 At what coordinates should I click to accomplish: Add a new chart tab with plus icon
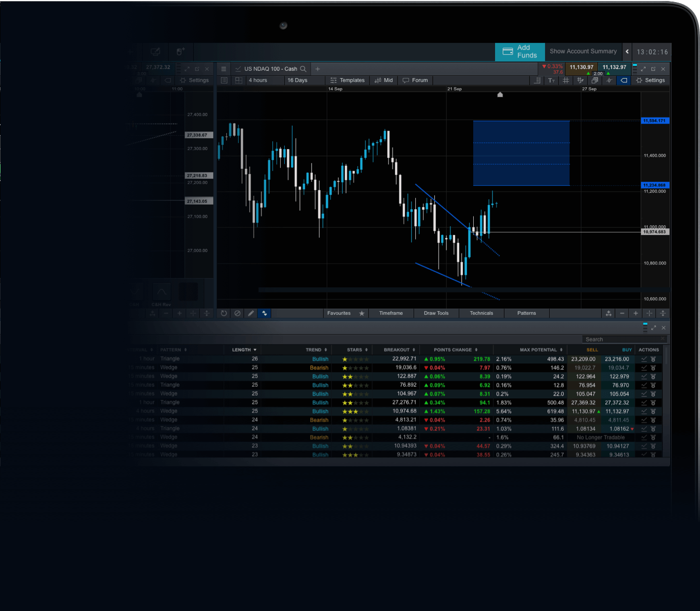point(318,69)
